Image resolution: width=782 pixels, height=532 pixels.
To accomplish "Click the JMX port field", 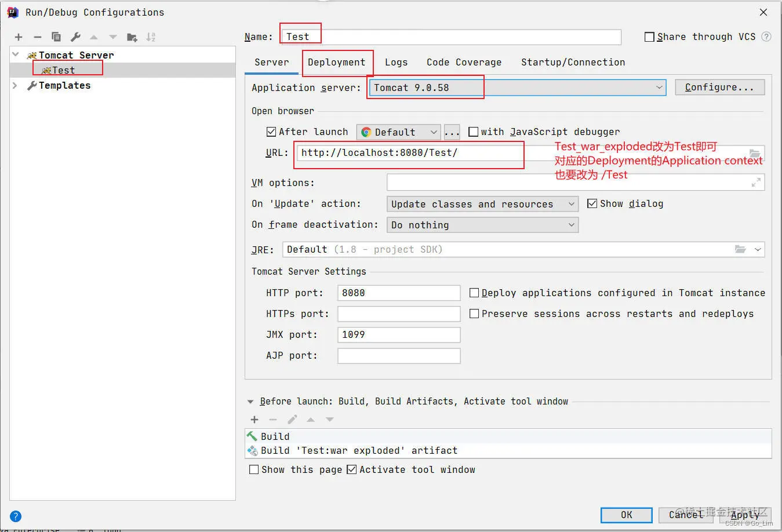I will [x=399, y=334].
